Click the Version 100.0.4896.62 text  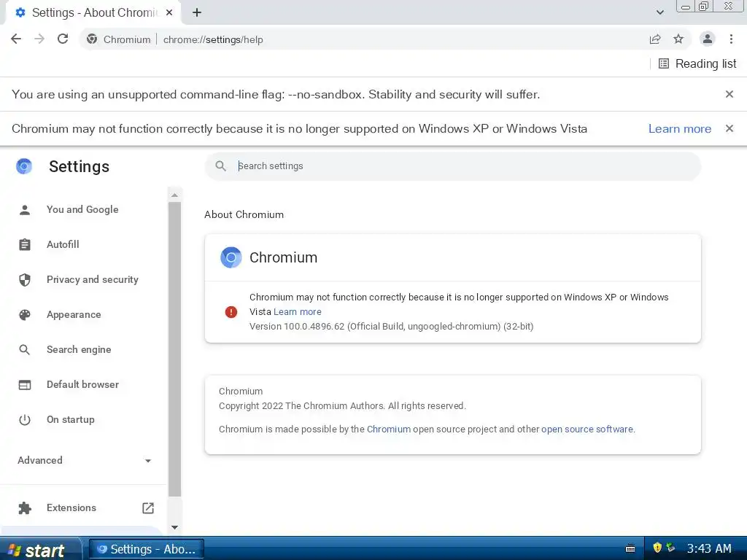[392, 326]
